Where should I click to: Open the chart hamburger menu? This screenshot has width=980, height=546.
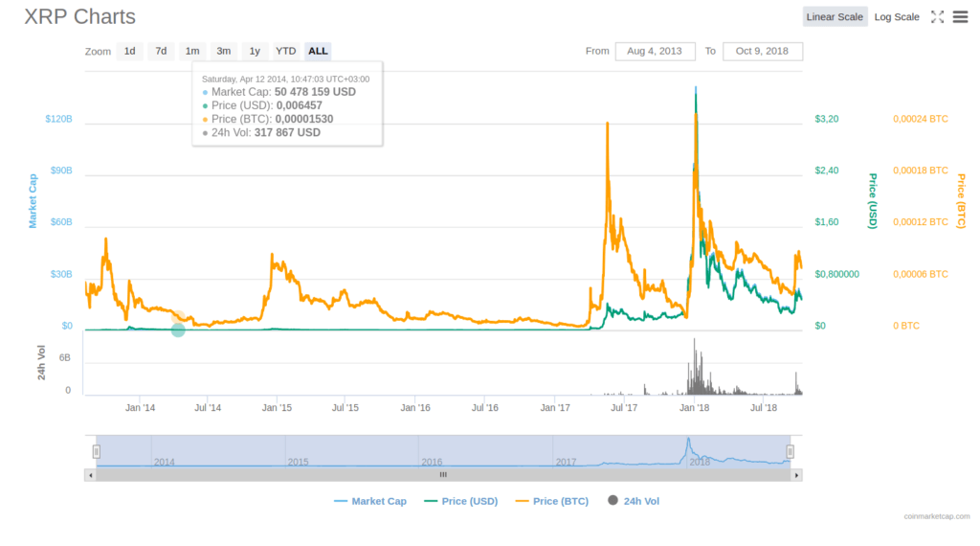point(960,16)
